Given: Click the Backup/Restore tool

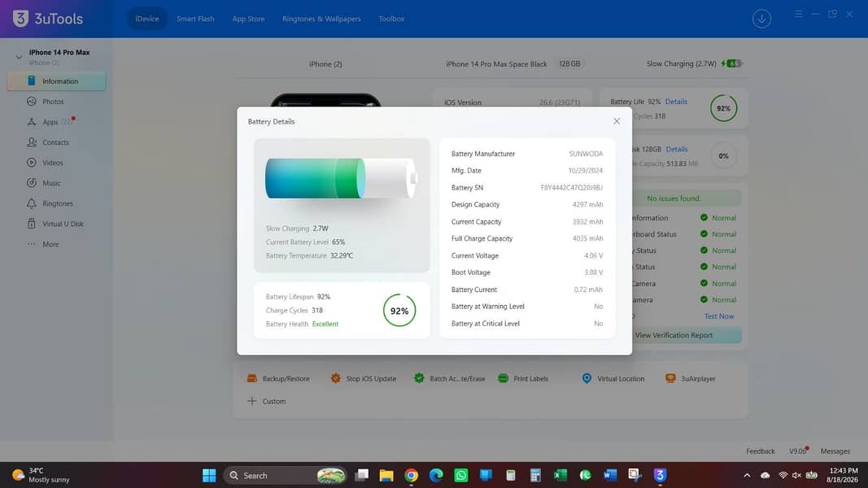Looking at the screenshot, I should pos(278,379).
